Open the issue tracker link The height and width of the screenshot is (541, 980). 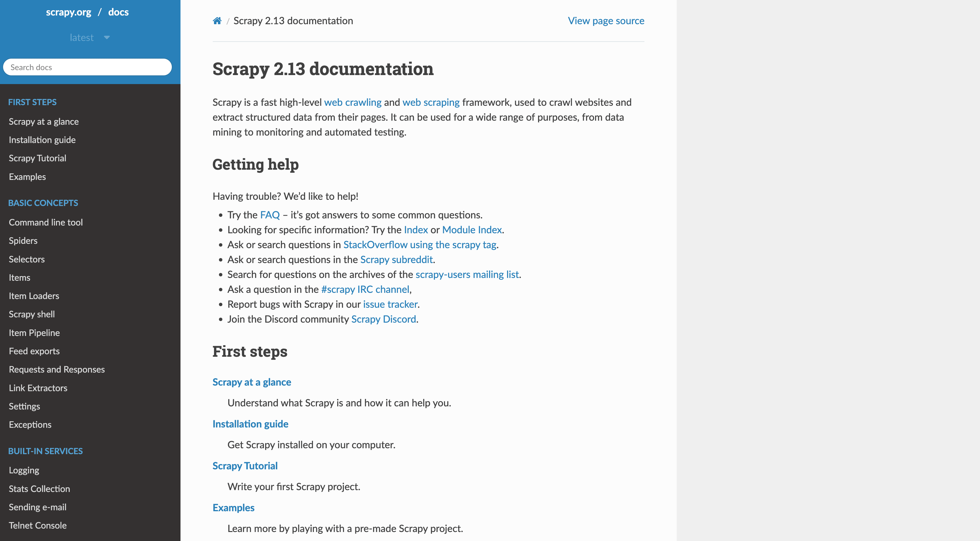390,304
